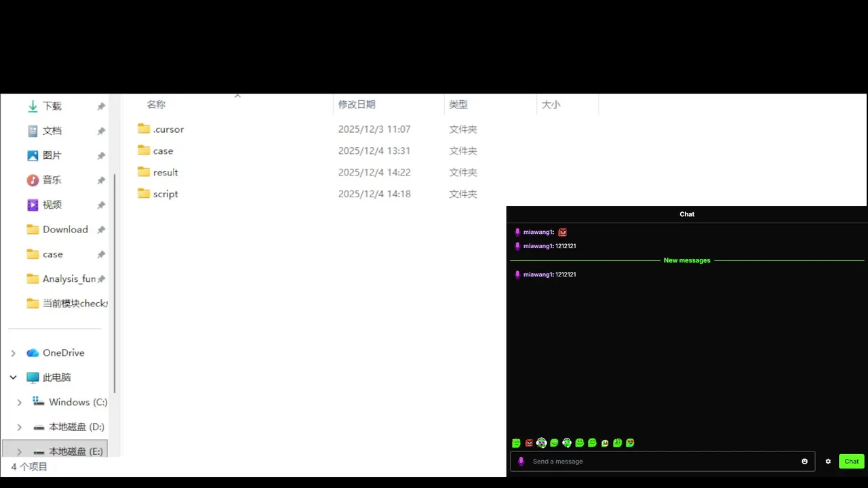
Task: Sort files by the 名称 column
Action: click(x=156, y=104)
